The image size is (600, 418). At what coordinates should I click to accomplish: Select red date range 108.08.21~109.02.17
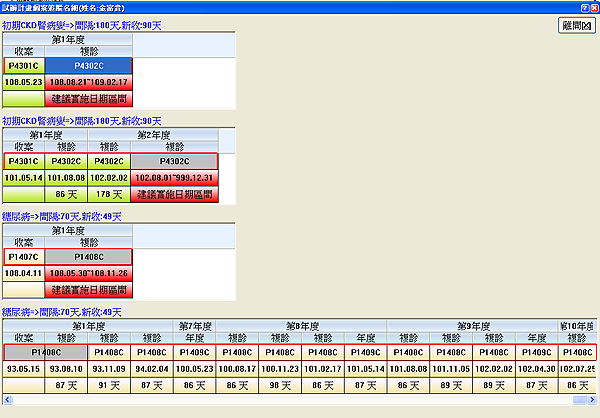click(89, 83)
